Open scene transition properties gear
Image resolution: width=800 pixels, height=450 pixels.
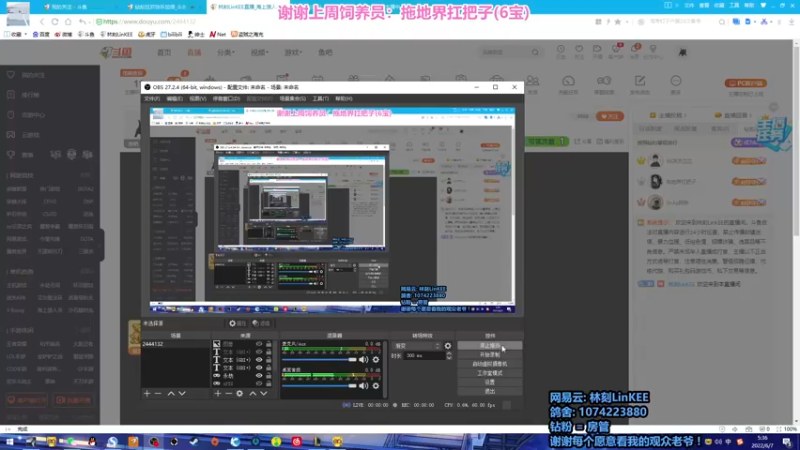point(448,346)
